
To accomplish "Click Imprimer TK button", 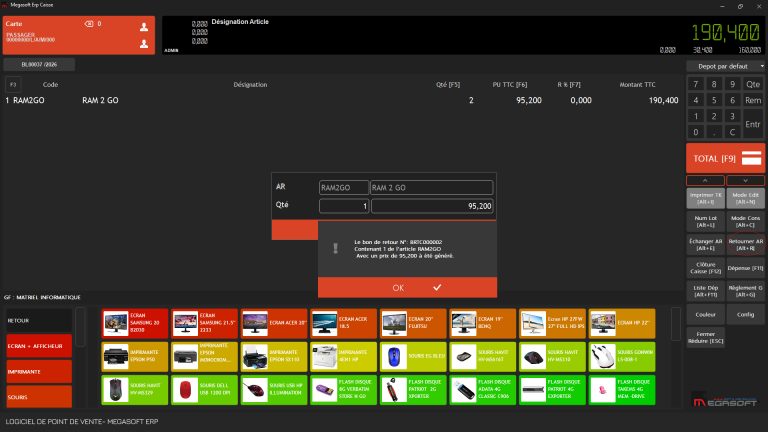I will (x=705, y=198).
